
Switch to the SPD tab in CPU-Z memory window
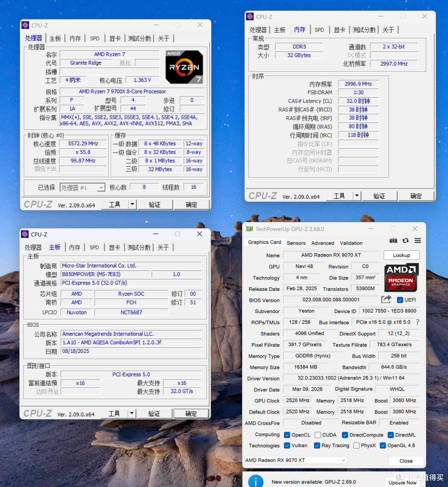(319, 30)
